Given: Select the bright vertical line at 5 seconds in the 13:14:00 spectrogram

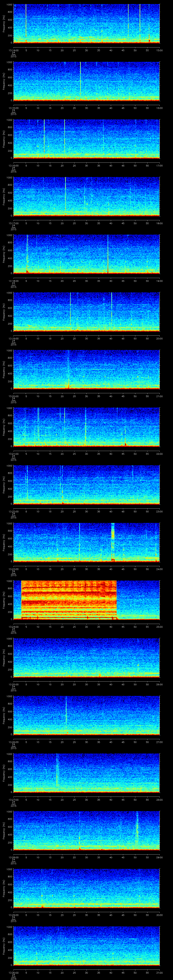Looking at the screenshot, I should pyautogui.click(x=26, y=21).
